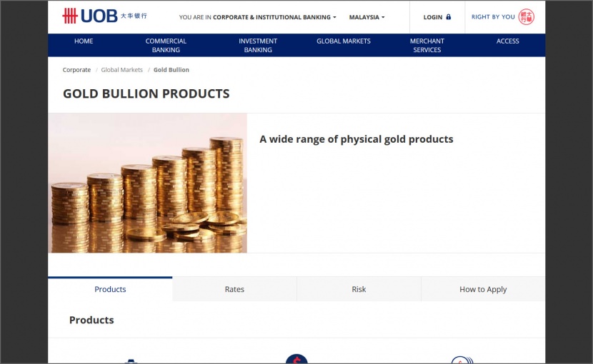
Task: Click "A wide range of physical gold products" text
Action: [x=357, y=139]
